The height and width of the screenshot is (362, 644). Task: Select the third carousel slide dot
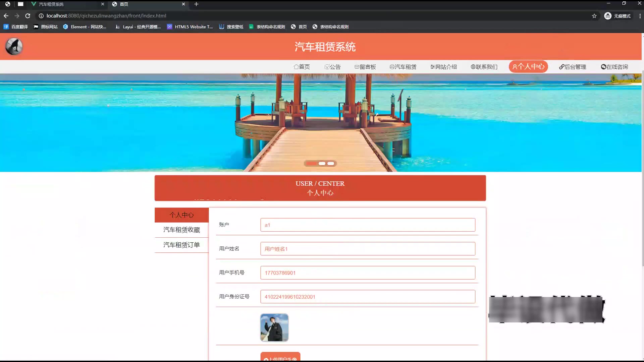pyautogui.click(x=331, y=164)
